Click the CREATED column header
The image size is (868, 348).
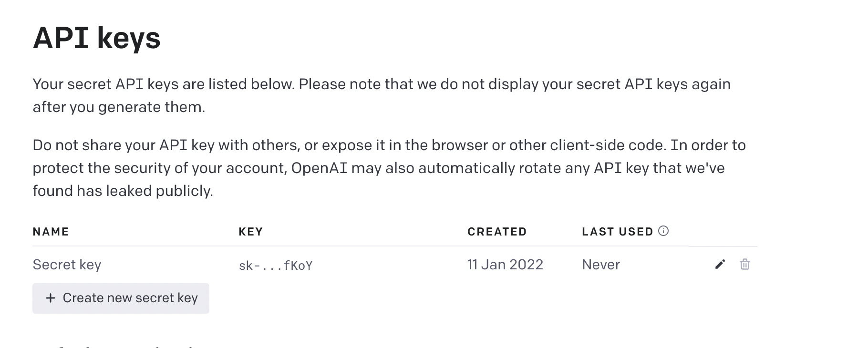(497, 232)
